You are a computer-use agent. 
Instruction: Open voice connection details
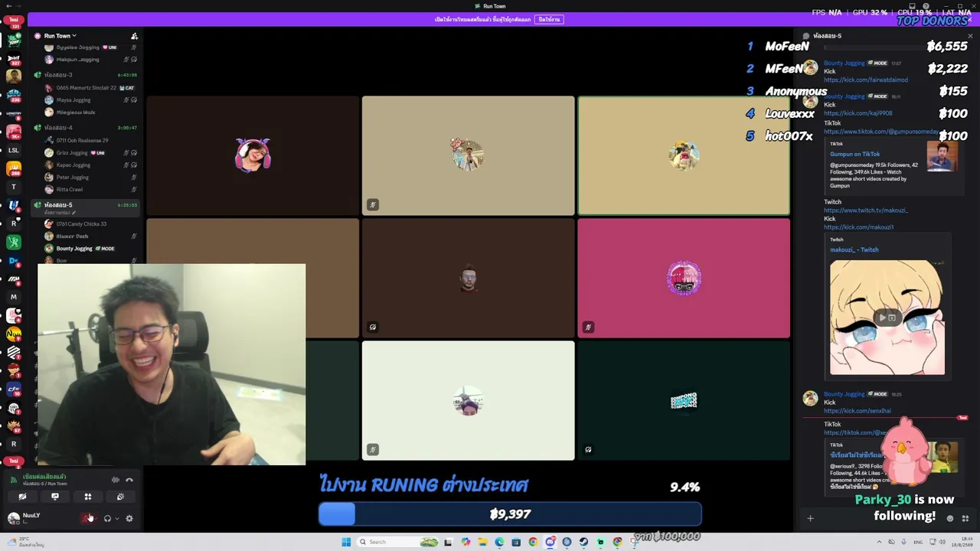coord(44,479)
